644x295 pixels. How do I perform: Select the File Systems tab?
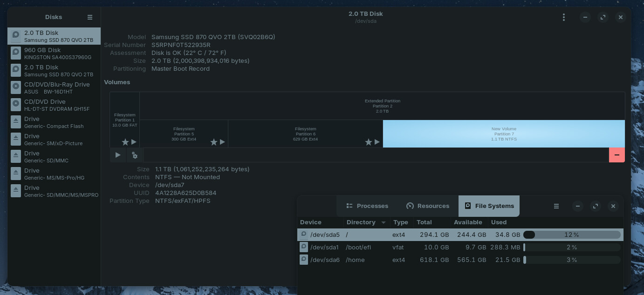(489, 206)
